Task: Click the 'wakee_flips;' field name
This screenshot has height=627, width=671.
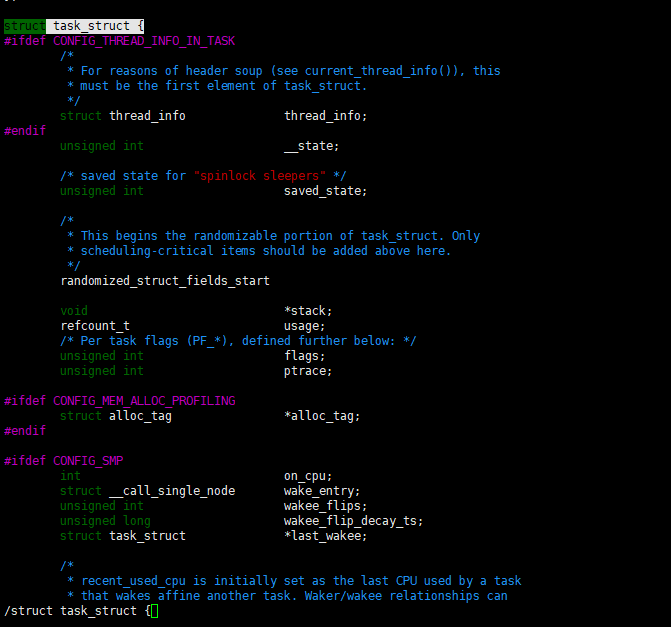Action: 326,506
